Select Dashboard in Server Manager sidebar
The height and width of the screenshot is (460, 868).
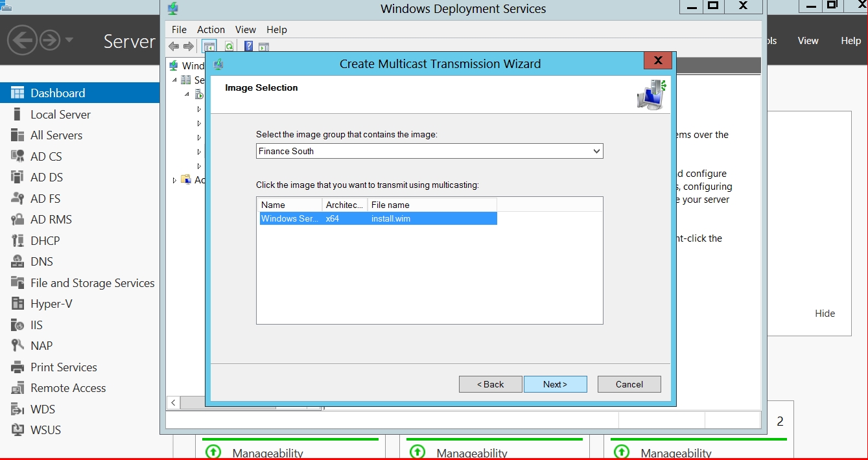click(80, 93)
